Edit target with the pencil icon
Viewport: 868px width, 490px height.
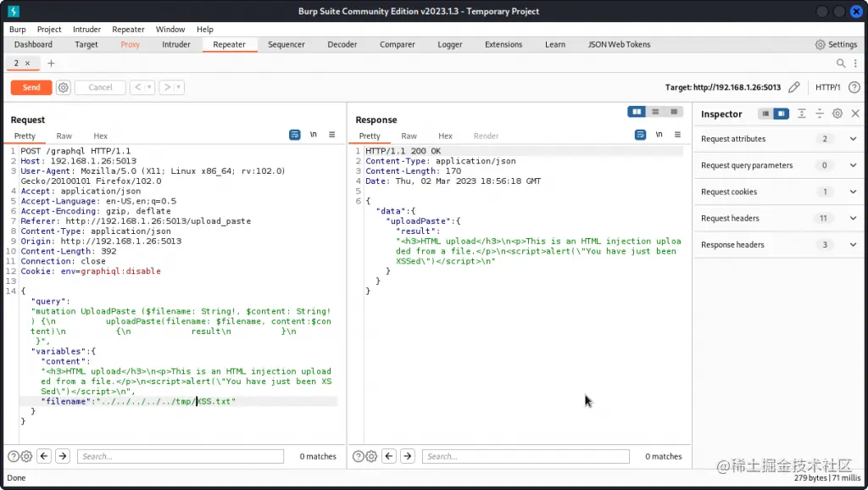[x=793, y=87]
